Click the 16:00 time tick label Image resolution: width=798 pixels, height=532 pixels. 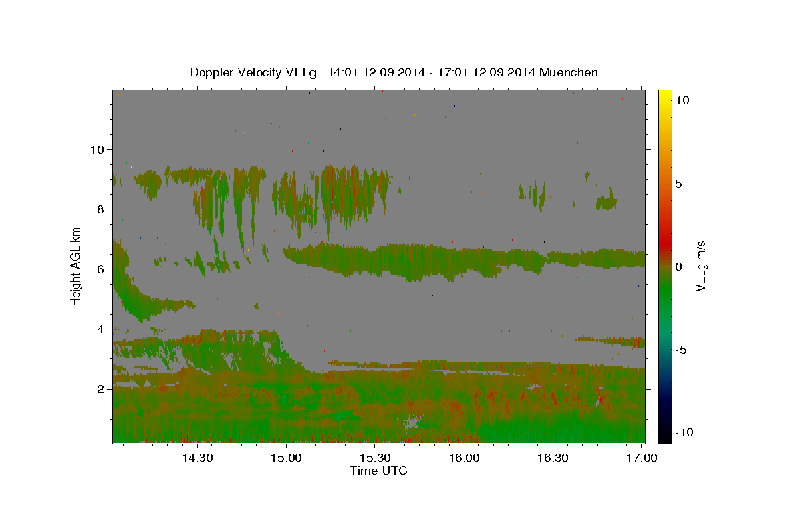464,458
